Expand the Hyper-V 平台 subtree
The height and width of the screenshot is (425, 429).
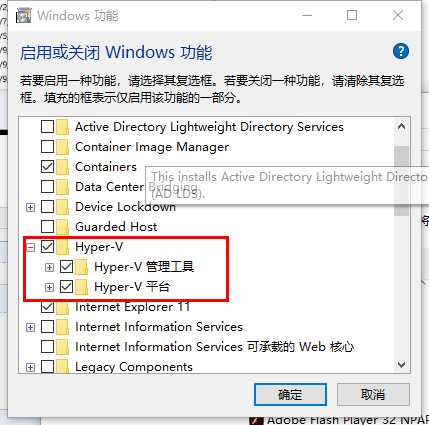tap(49, 287)
